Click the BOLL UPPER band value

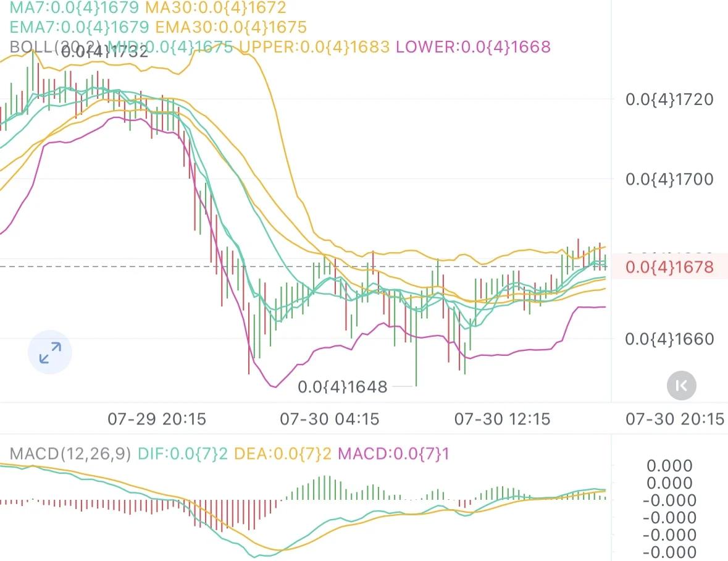click(x=314, y=47)
